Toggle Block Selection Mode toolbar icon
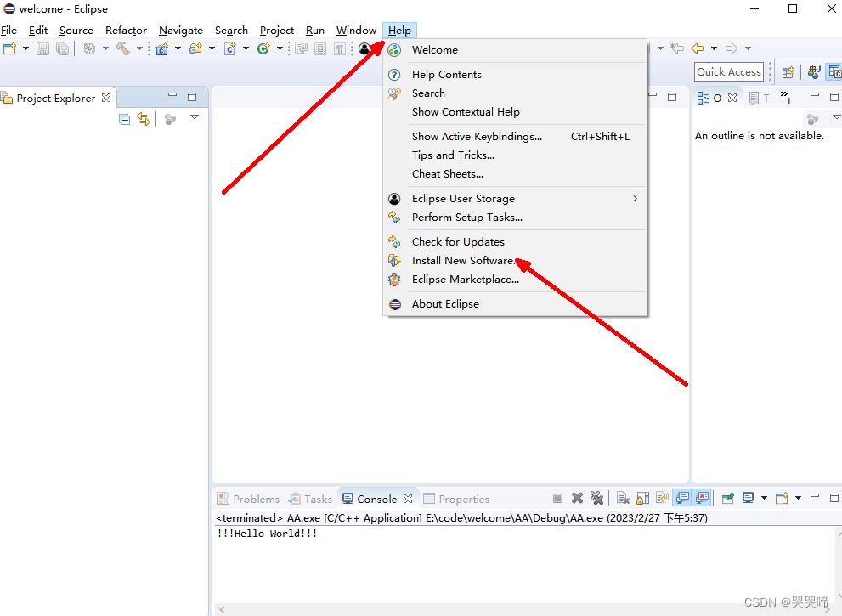Image resolution: width=842 pixels, height=616 pixels. point(320,49)
